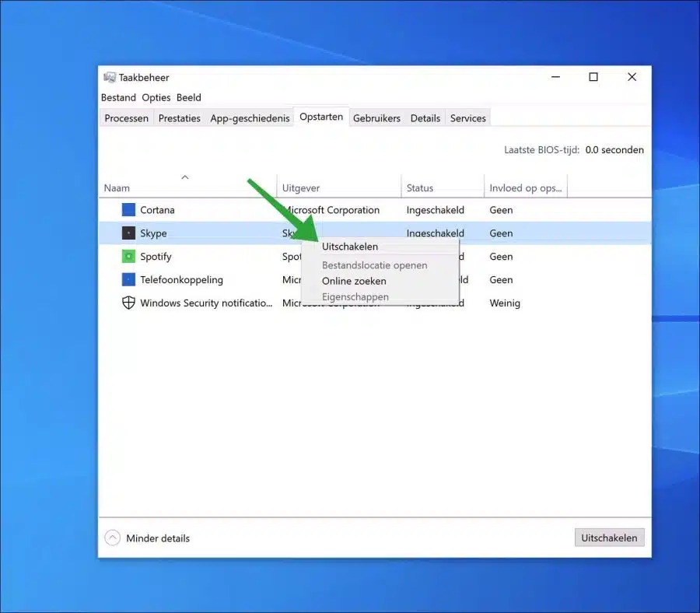Click Ingeschakeld status in Cortana row
The height and width of the screenshot is (613, 700).
click(x=436, y=210)
